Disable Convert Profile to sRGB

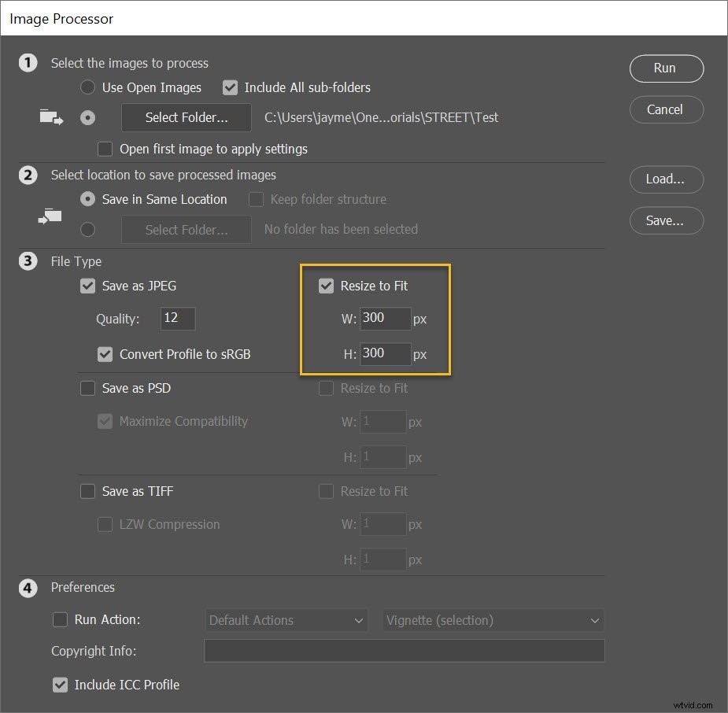click(x=105, y=354)
